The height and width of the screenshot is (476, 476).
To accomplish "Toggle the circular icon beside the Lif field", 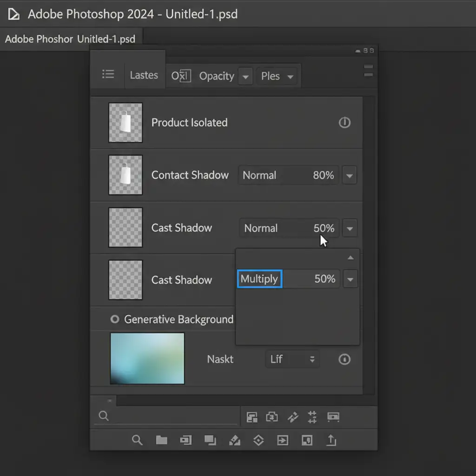I will tap(344, 359).
